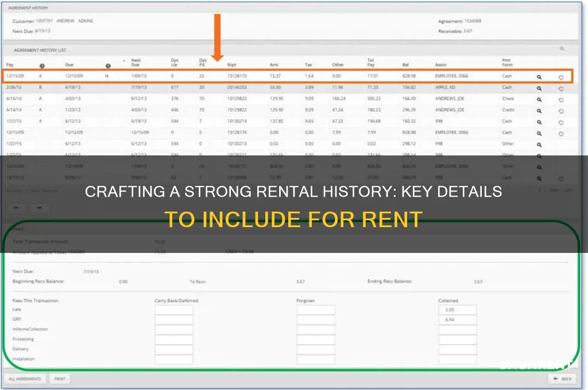588x390 pixels.
Task: Sort list by Rcpt column header
Action: 232,65
